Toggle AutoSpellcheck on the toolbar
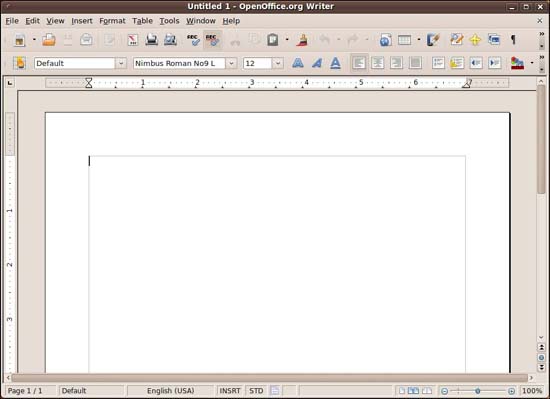The image size is (550, 399). pyautogui.click(x=212, y=40)
